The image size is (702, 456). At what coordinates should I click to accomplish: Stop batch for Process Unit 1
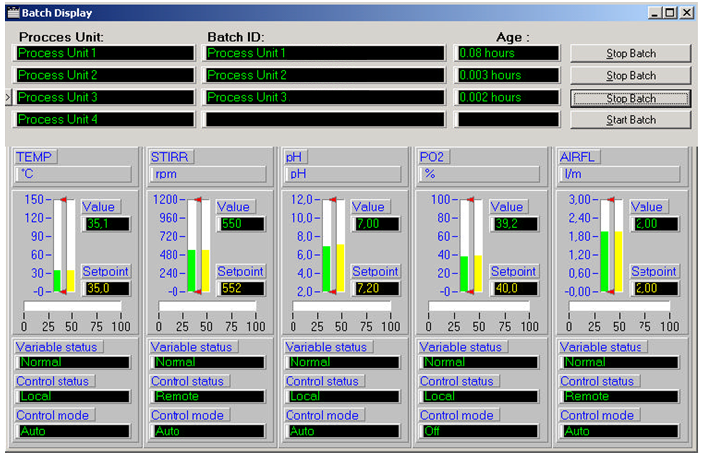click(x=630, y=53)
